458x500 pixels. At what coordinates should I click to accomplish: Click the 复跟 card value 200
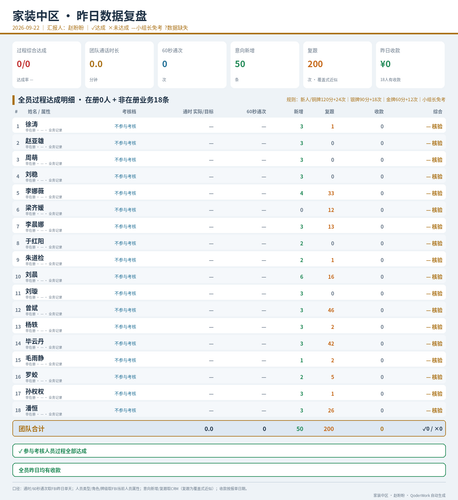coord(315,64)
